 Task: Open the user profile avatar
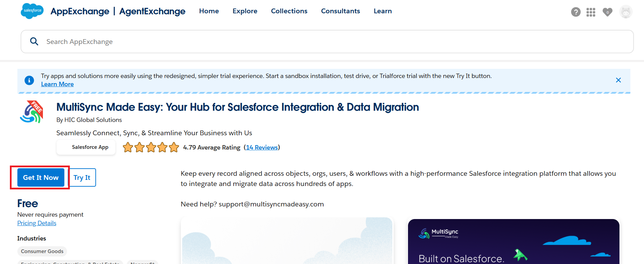[626, 12]
